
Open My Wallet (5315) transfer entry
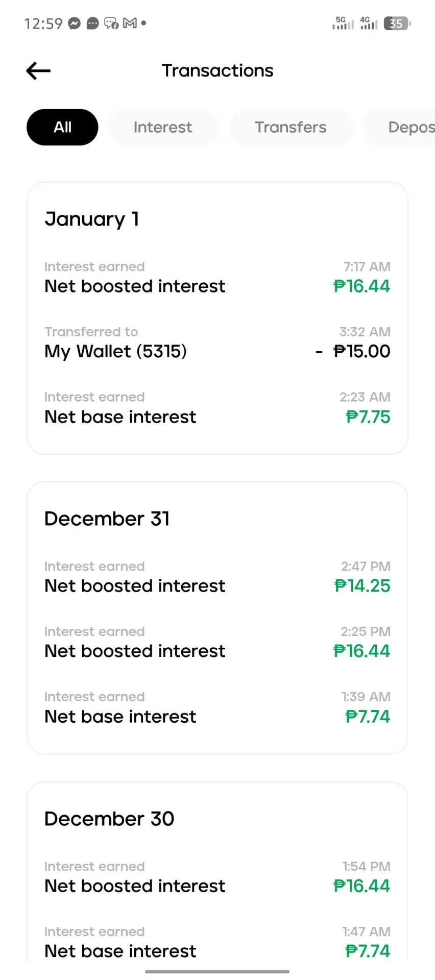point(217,342)
